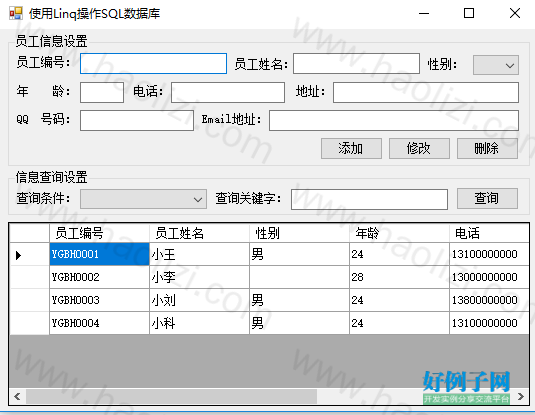Click the horizontal scrollbar right arrow
535x415 pixels.
click(521, 397)
